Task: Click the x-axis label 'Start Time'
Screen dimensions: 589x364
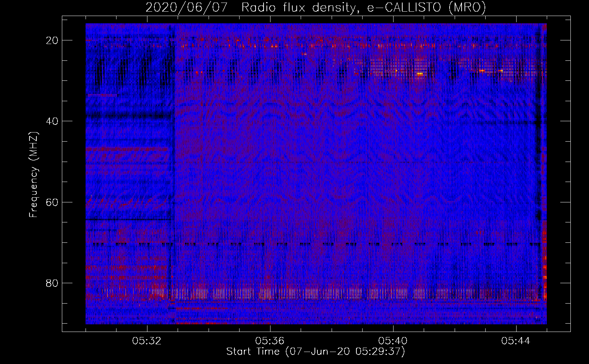Action: [316, 352]
